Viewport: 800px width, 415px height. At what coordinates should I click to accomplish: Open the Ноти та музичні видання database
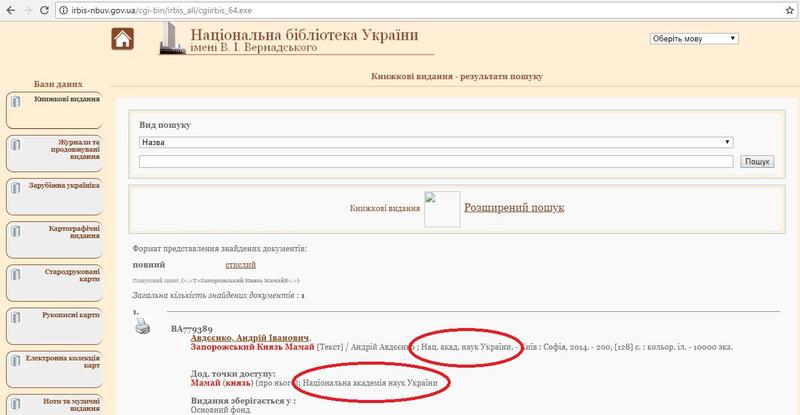pos(54,405)
